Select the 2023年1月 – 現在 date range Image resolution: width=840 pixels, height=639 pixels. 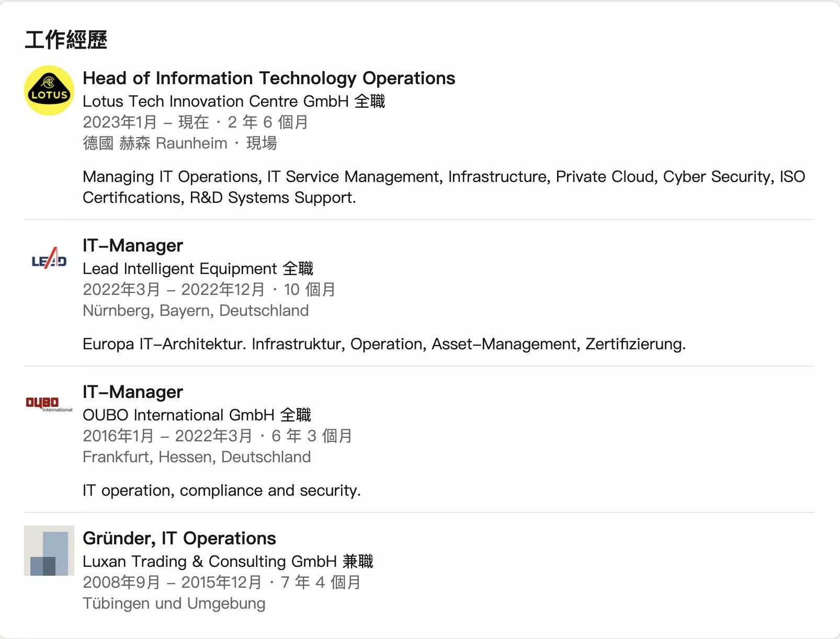click(146, 122)
